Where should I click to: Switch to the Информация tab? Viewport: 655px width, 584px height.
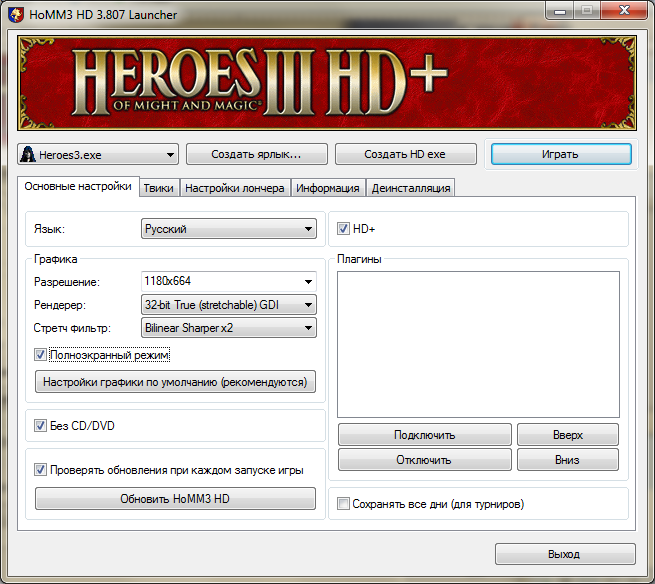click(328, 188)
